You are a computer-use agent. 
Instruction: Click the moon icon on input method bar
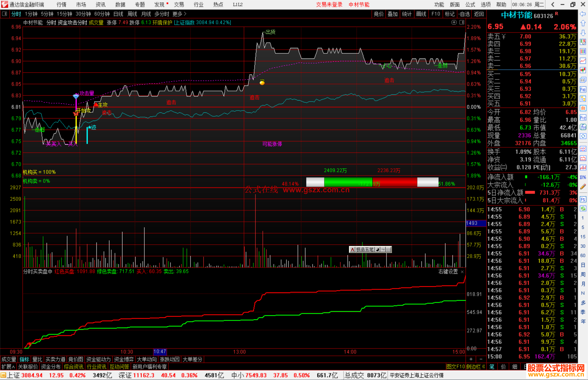pos(378,250)
